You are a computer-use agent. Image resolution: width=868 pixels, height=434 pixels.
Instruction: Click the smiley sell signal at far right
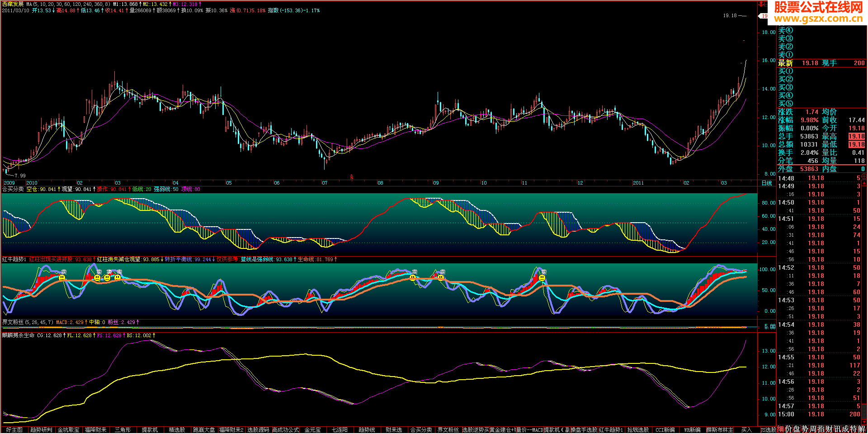(542, 277)
